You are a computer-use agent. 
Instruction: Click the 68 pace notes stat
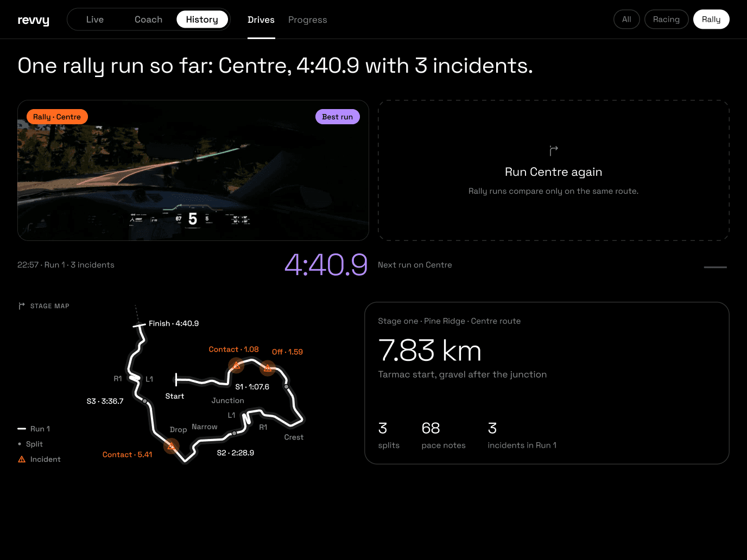444,435
